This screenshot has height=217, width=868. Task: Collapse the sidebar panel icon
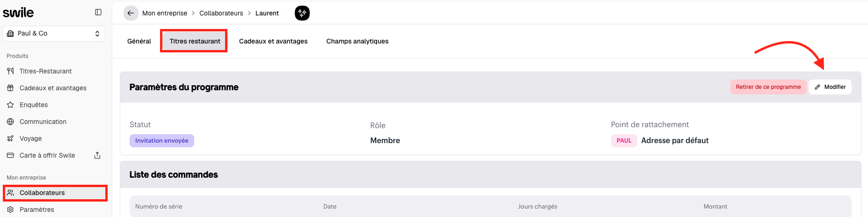(x=98, y=13)
